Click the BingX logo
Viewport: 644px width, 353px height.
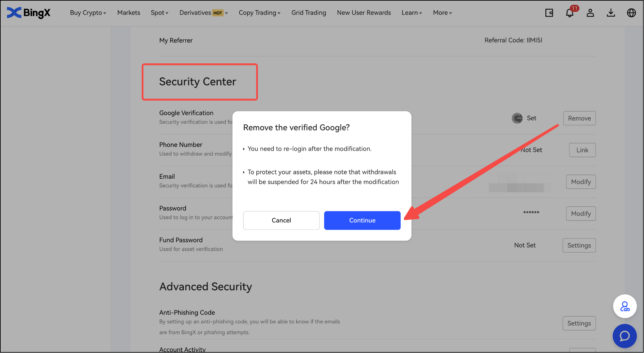[29, 13]
